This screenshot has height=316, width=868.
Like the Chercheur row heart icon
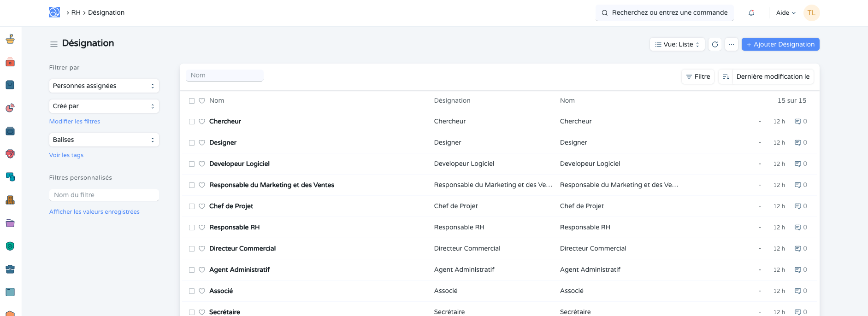(202, 122)
